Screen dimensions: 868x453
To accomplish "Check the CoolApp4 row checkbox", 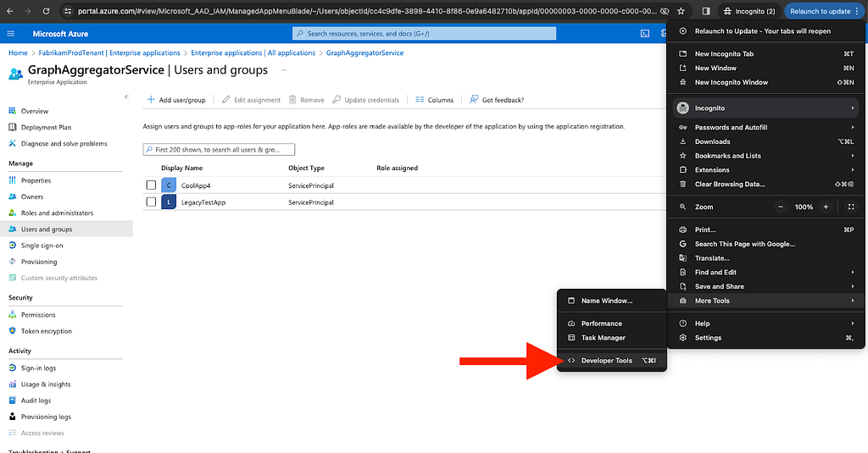I will click(151, 185).
